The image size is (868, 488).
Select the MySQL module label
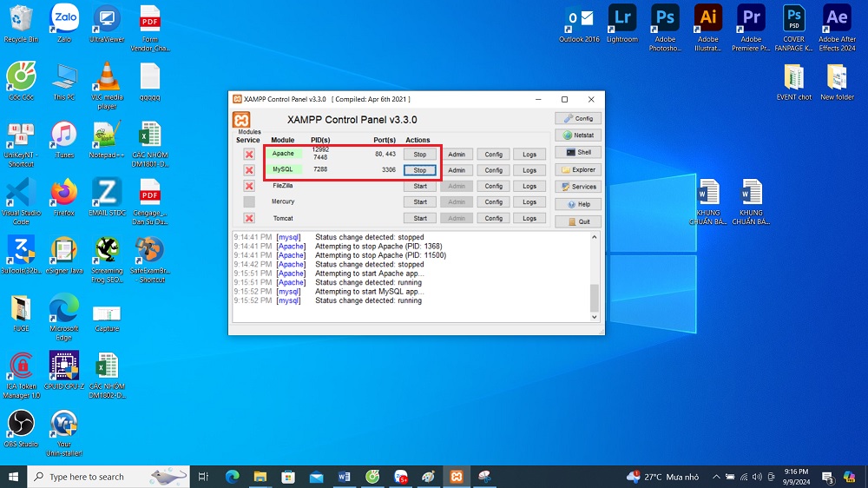[283, 169]
